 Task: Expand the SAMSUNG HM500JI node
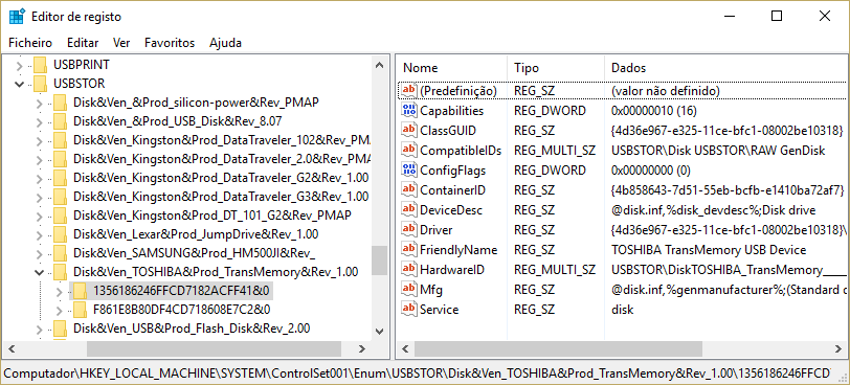pyautogui.click(x=39, y=253)
